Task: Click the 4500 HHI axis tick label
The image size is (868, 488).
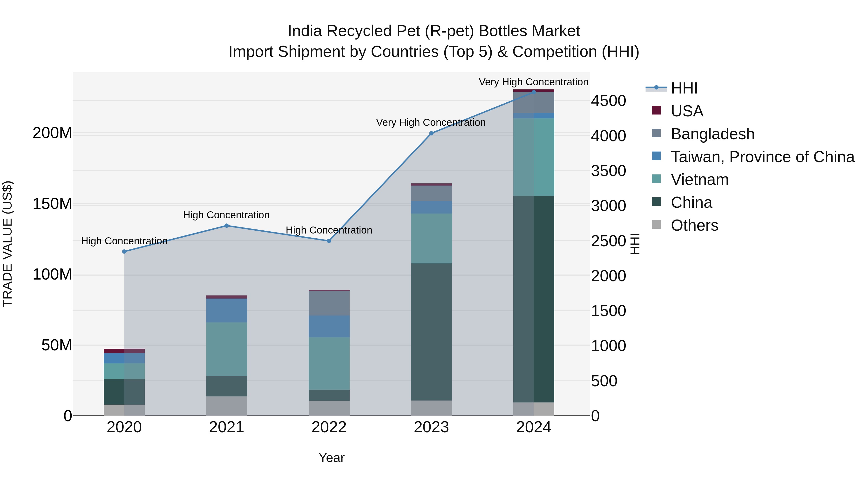Action: click(609, 101)
